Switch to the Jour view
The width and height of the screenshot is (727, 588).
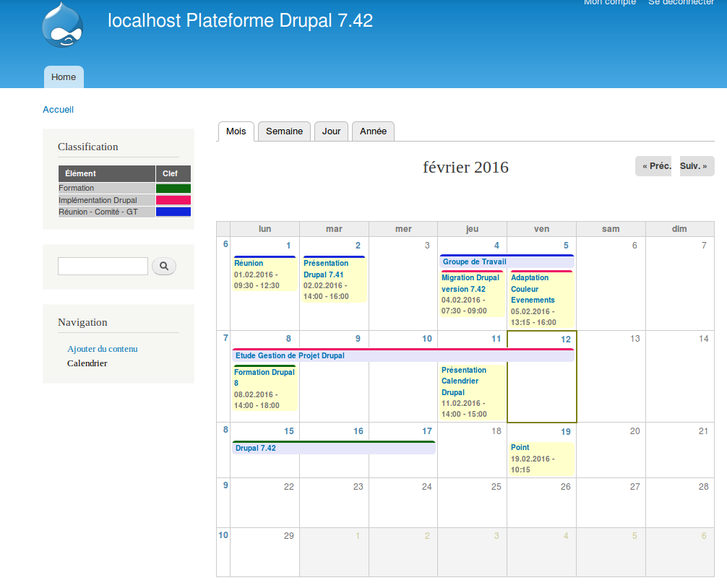click(x=331, y=131)
